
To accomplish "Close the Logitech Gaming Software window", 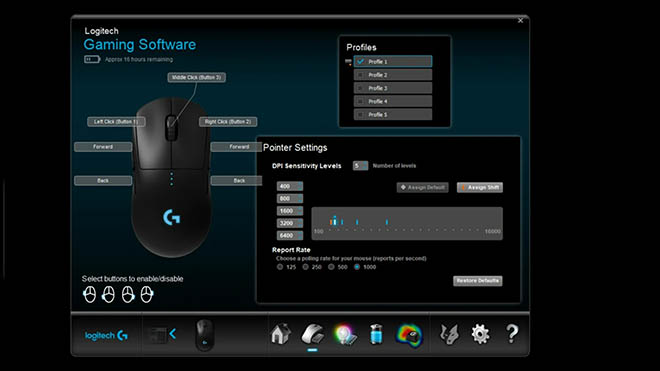I will click(x=520, y=20).
